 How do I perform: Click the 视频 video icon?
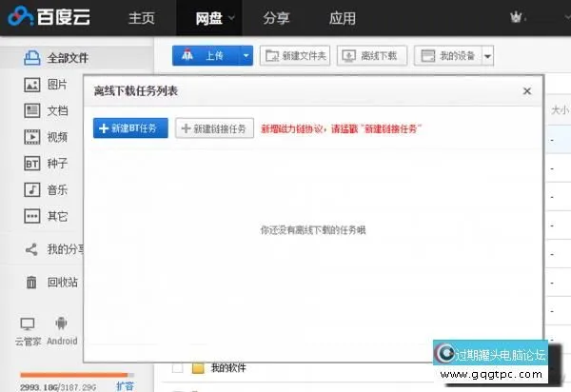tap(32, 137)
